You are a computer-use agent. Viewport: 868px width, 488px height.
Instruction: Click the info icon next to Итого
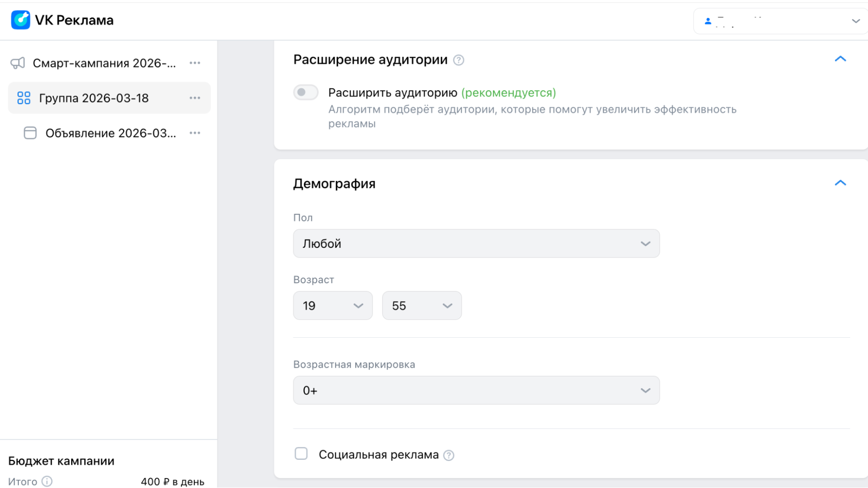47,481
